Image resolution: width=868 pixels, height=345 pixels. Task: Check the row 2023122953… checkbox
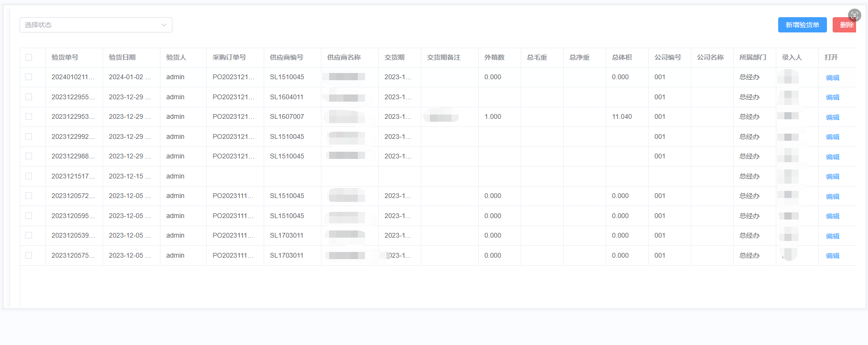(x=29, y=116)
